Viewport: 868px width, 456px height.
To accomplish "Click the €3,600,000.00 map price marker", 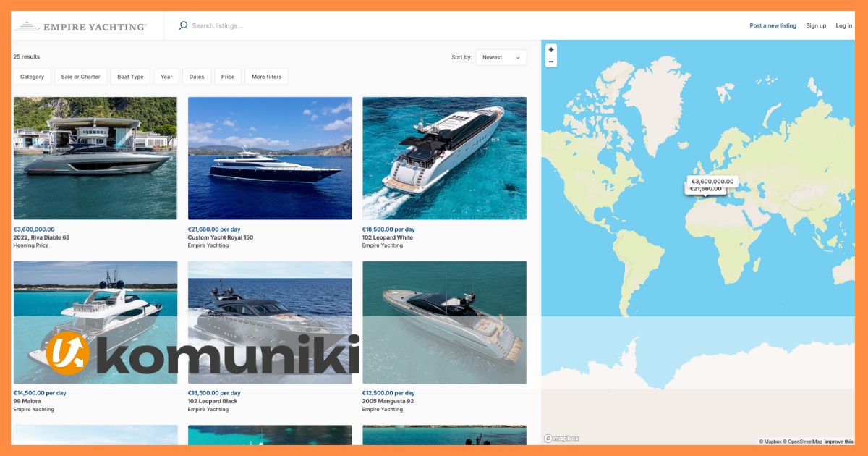I will point(712,182).
